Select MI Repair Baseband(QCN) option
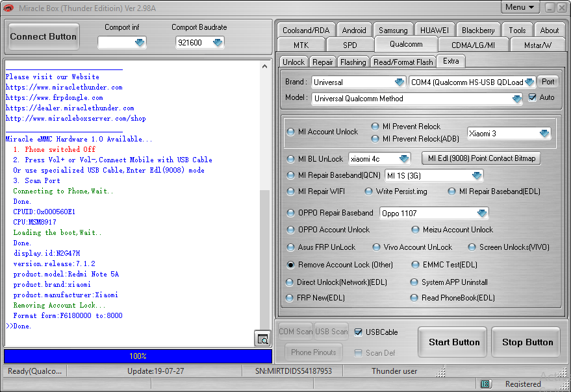The image size is (571, 392). [x=290, y=175]
